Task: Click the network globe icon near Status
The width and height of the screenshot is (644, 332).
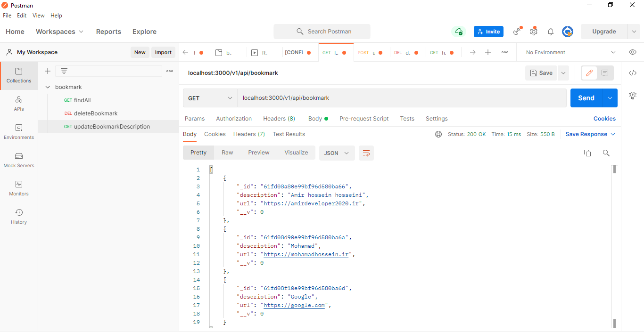Action: [438, 134]
